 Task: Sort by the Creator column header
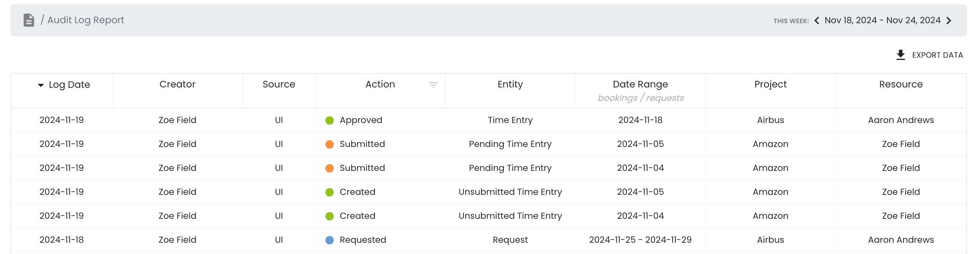click(177, 85)
